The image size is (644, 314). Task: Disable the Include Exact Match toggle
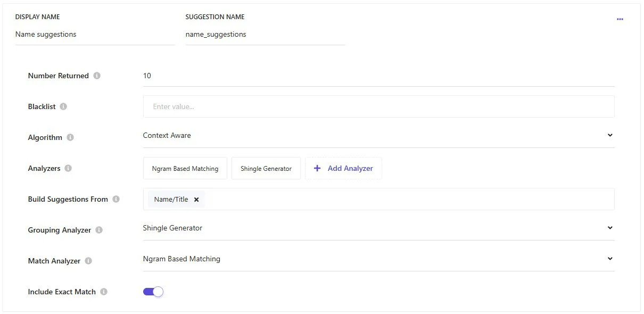pyautogui.click(x=153, y=292)
